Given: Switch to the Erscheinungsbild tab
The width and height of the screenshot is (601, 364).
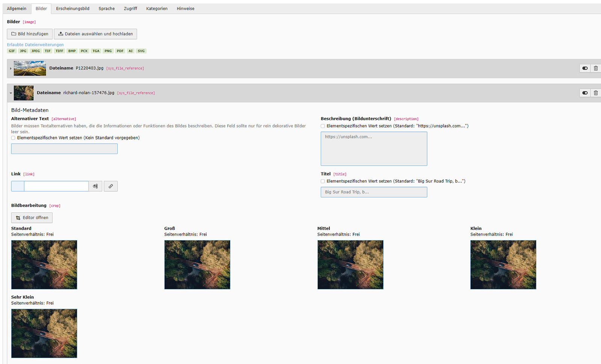Looking at the screenshot, I should click(x=72, y=9).
